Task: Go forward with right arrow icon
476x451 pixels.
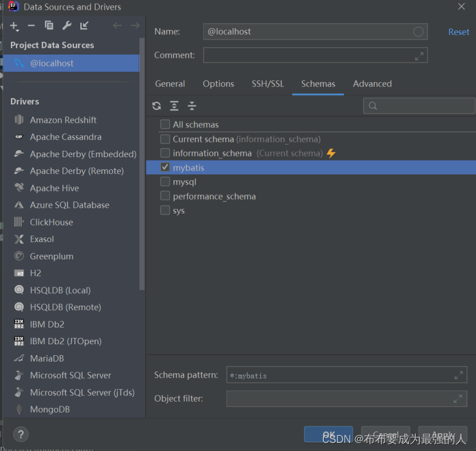Action: tap(135, 25)
